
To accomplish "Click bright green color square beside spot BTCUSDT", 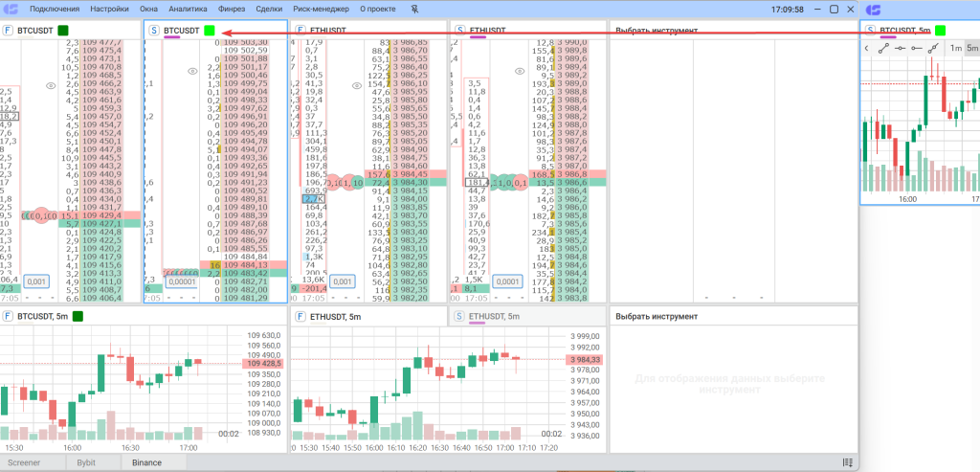I will 210,31.
